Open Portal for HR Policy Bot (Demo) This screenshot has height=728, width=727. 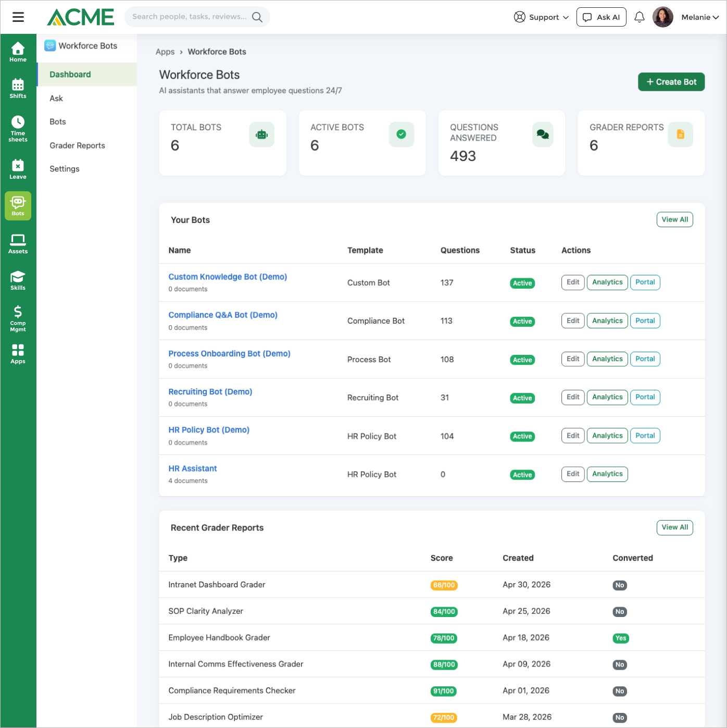coord(645,436)
